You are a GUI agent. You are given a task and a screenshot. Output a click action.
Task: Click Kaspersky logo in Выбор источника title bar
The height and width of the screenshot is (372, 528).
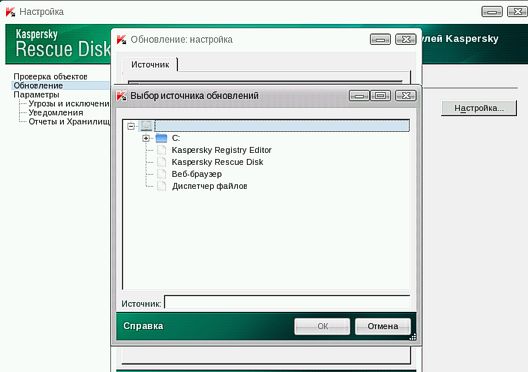tap(121, 96)
